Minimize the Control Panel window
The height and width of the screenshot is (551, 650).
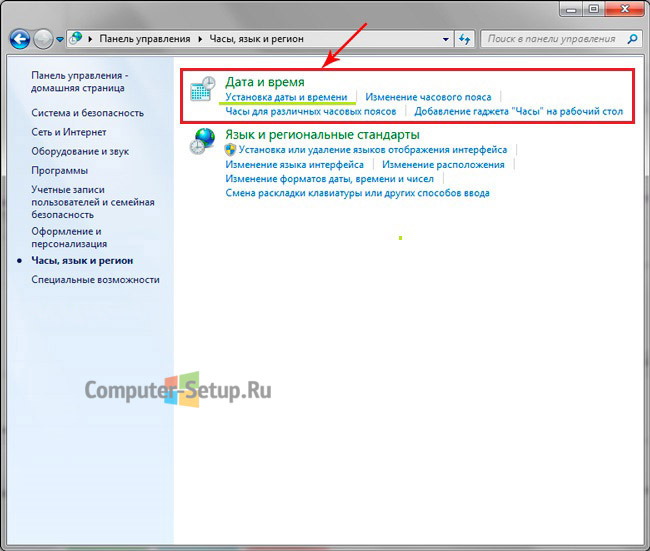click(572, 9)
